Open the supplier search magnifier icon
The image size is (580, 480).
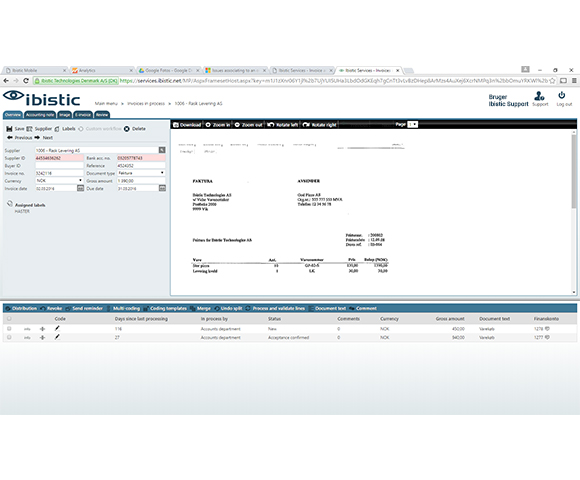(162, 150)
